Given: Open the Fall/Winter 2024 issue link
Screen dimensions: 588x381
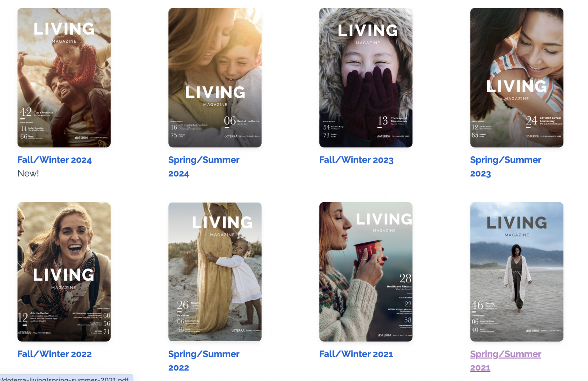Looking at the screenshot, I should pyautogui.click(x=54, y=160).
